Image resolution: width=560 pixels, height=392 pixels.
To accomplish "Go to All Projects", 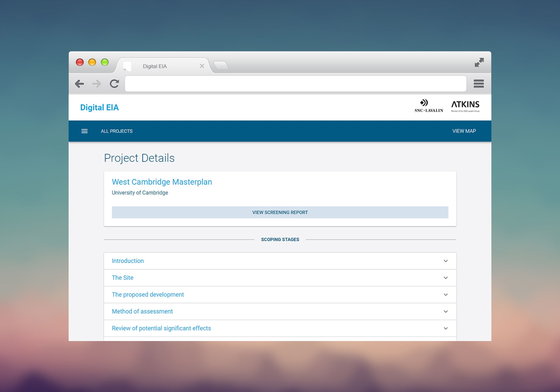I will [117, 131].
